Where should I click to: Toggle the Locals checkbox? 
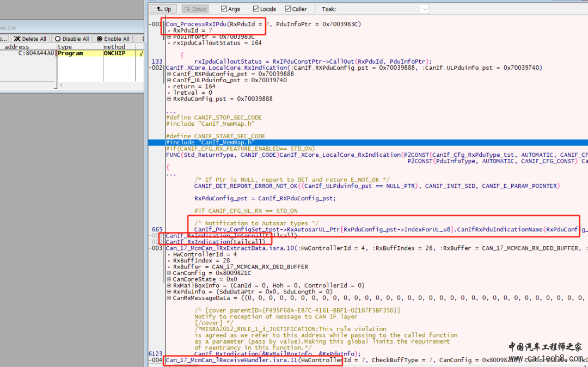coord(256,9)
